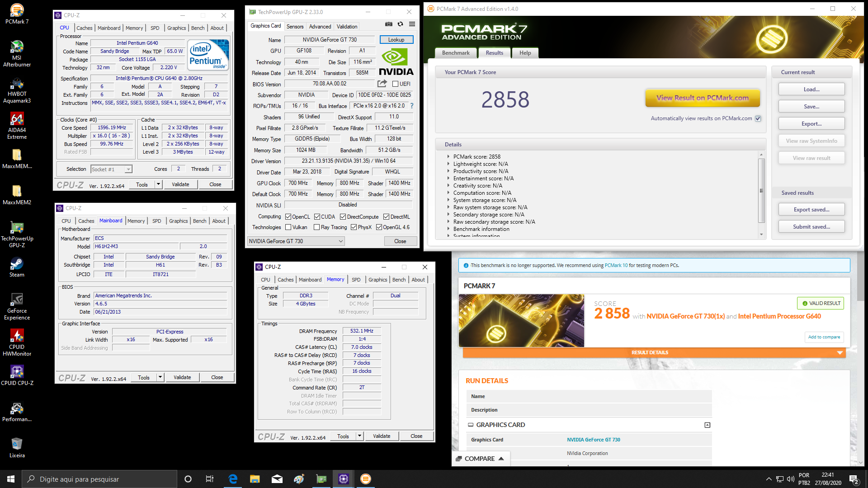
Task: Open PCMark 7 desktop shortcut
Action: 17,14
